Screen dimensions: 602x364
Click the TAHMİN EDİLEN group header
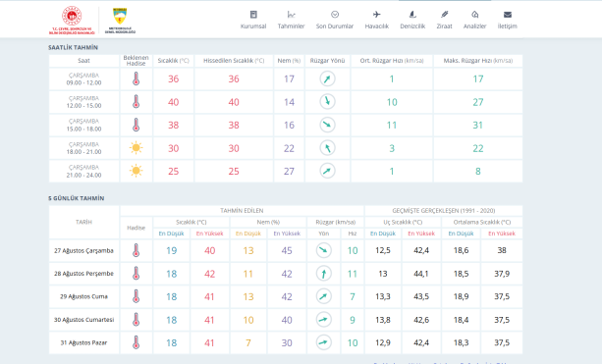(x=242, y=211)
